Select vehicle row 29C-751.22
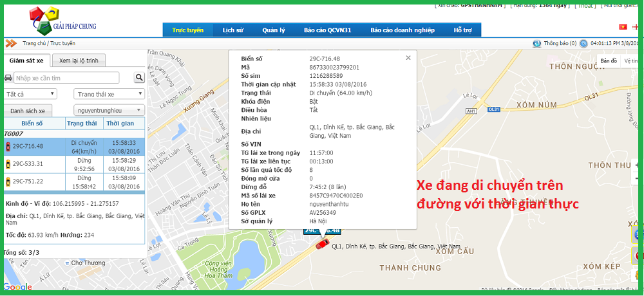Viewport: 644px width, 296px height. [74, 182]
